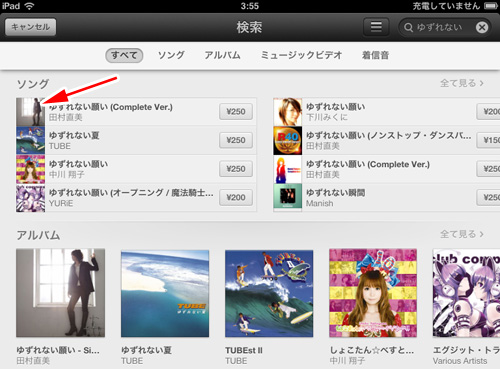Tap artwork for YURiE song row
Image resolution: width=500 pixels, height=369 pixels.
coord(30,198)
